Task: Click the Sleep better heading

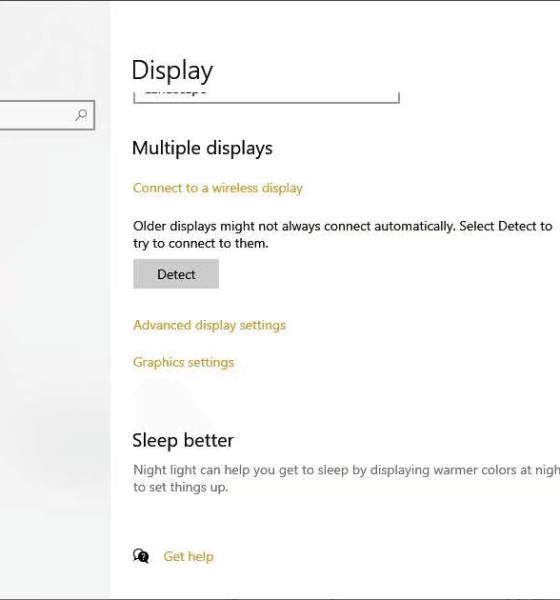Action: (x=183, y=440)
